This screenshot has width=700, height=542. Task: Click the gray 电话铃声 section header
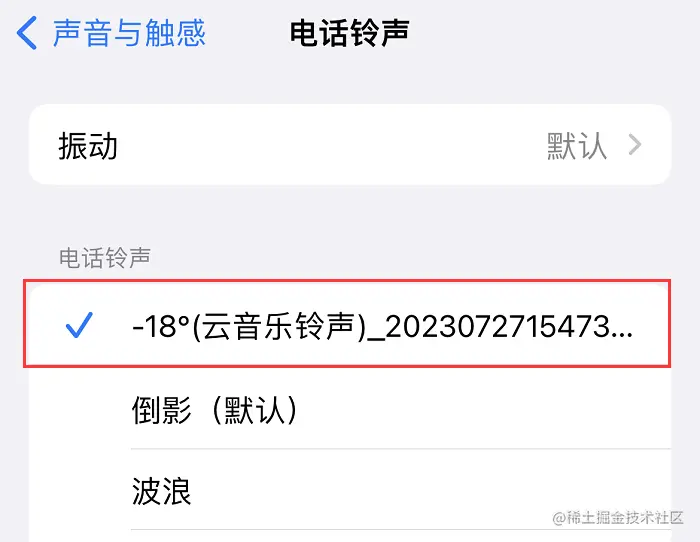[105, 258]
